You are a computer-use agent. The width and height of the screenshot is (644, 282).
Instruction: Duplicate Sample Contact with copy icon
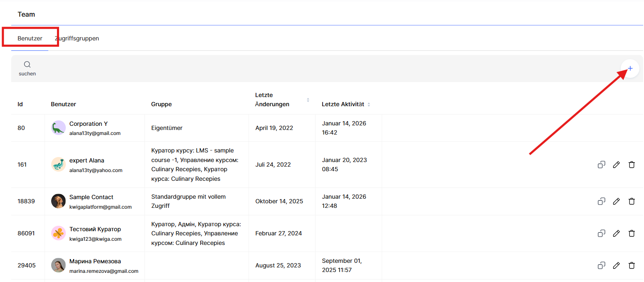[601, 201]
